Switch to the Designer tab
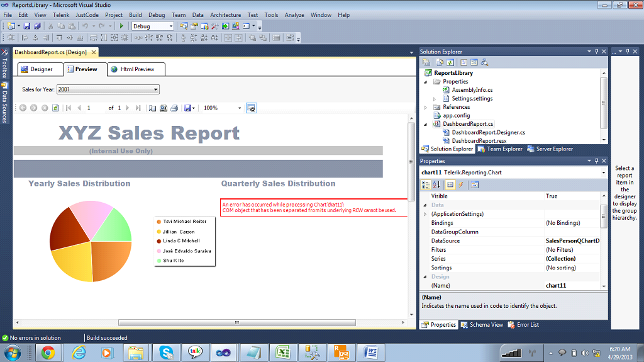Image resolution: width=644 pixels, height=362 pixels. coord(40,69)
